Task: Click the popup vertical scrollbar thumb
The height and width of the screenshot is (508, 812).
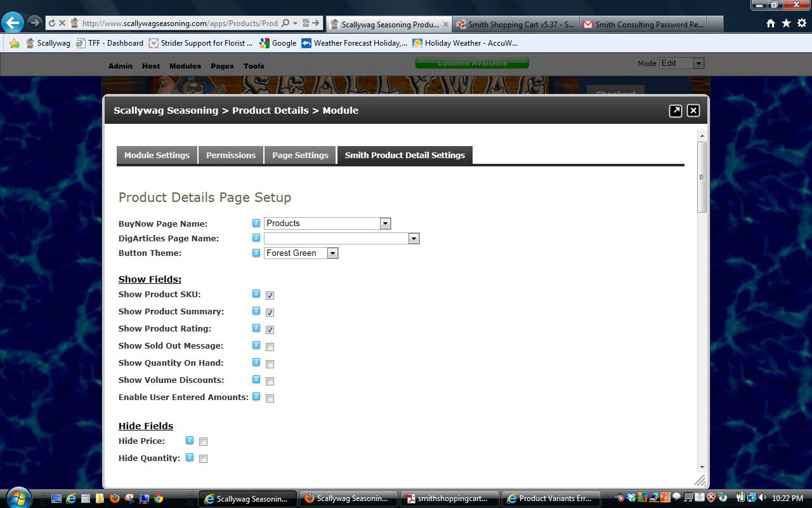Action: tap(702, 177)
